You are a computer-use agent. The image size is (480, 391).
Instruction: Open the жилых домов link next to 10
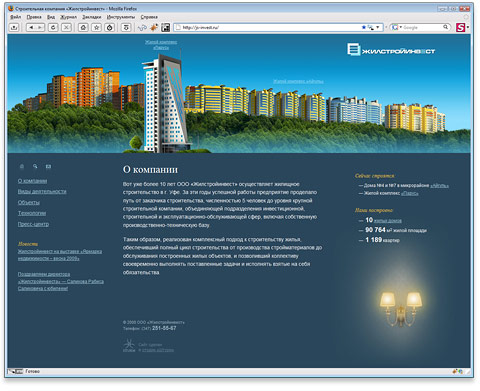[x=388, y=221]
